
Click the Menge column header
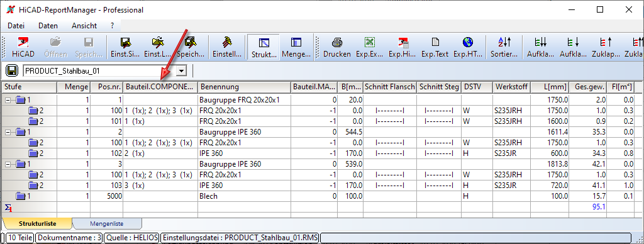coord(74,87)
